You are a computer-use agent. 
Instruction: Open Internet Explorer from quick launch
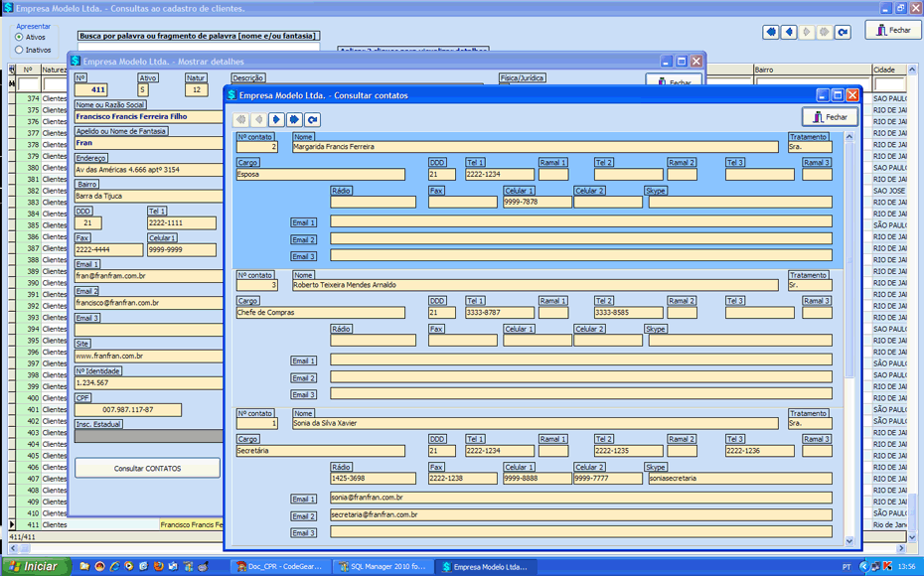click(x=114, y=567)
